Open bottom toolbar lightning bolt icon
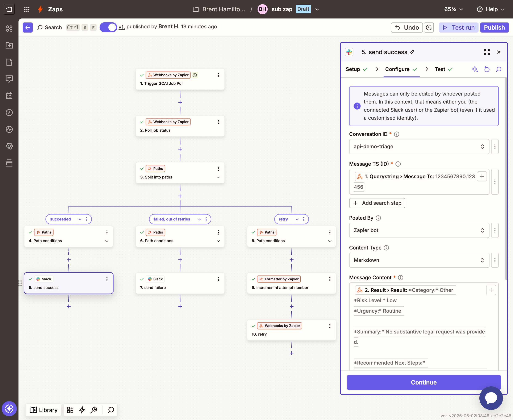 [x=82, y=410]
